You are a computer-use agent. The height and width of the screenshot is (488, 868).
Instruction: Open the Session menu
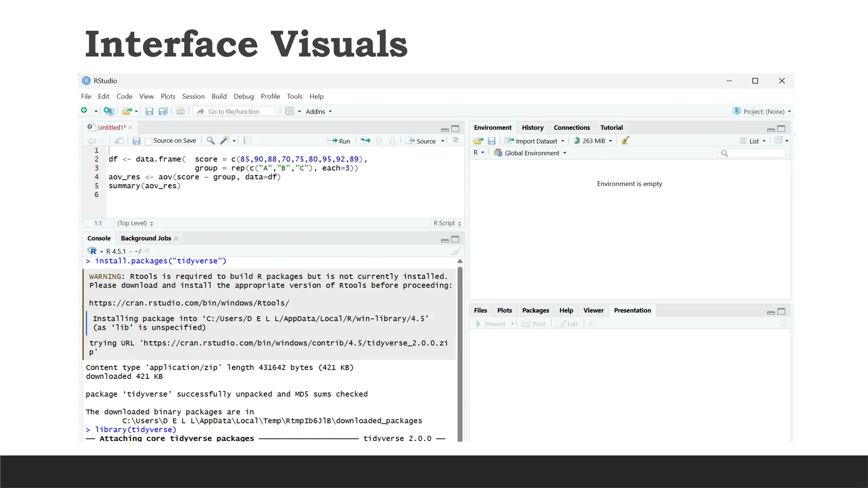(193, 96)
